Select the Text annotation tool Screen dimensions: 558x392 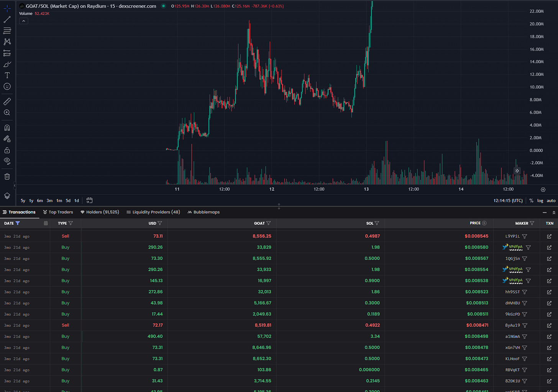[x=7, y=75]
